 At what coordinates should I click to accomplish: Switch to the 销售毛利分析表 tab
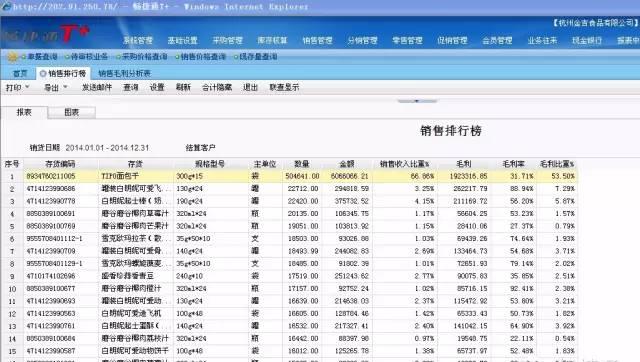pyautogui.click(x=124, y=73)
